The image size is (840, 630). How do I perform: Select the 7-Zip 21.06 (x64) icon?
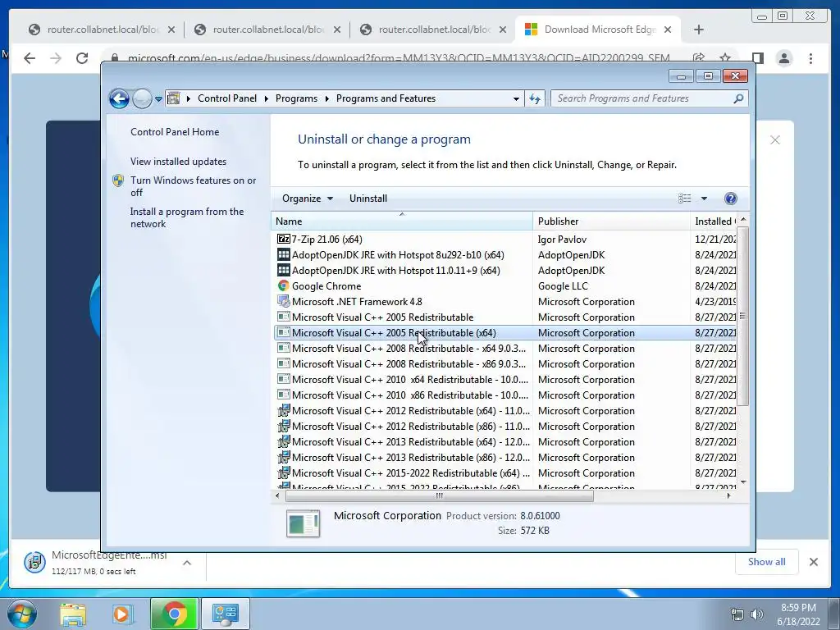pos(283,239)
